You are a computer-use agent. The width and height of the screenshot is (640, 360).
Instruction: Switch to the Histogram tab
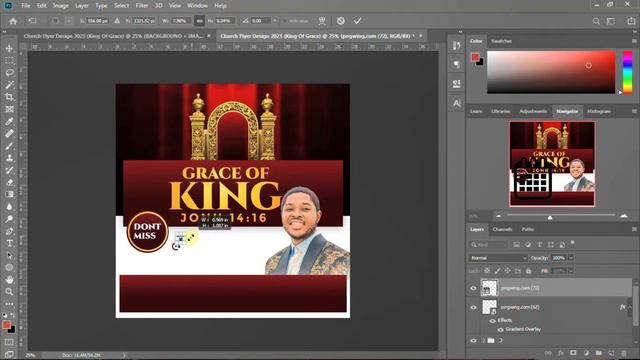click(x=599, y=111)
